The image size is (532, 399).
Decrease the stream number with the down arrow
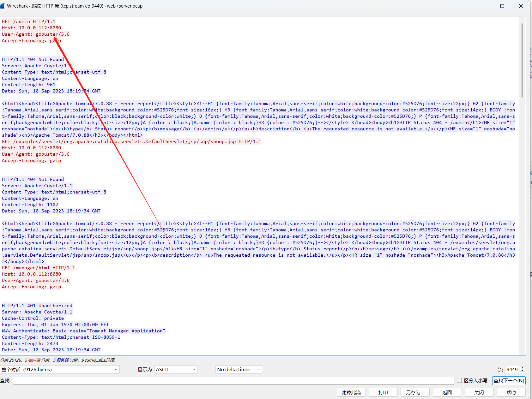(x=523, y=371)
